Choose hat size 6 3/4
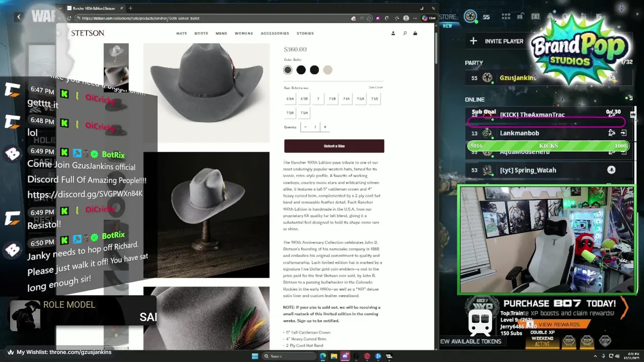 click(290, 99)
